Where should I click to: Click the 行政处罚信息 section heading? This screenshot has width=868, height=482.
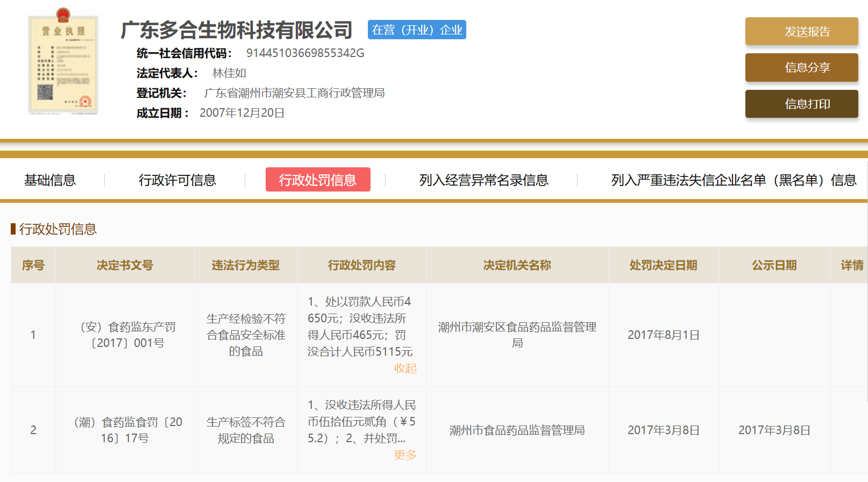click(58, 229)
